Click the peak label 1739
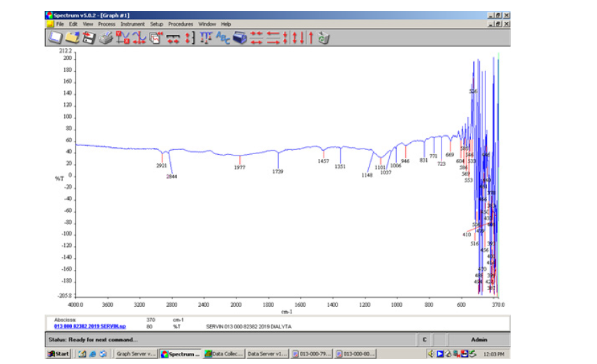Viewport: 597px width, 364px height. click(x=278, y=172)
